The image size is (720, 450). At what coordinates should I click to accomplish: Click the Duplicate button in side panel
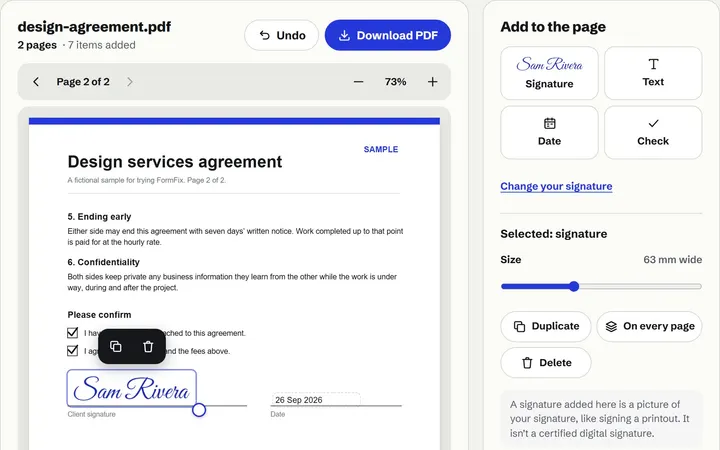pyautogui.click(x=546, y=326)
